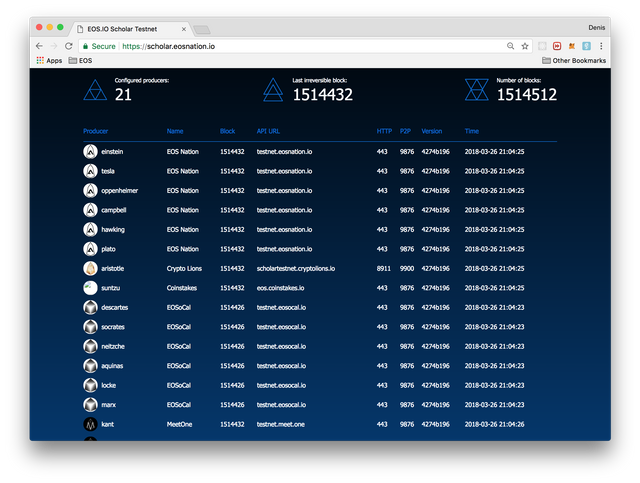
Task: Click the Denis profile button
Action: (597, 27)
